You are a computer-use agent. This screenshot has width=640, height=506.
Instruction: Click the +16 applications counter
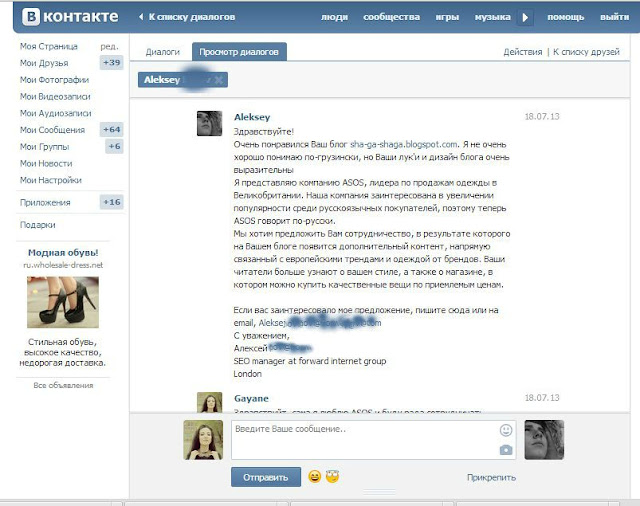pos(111,202)
